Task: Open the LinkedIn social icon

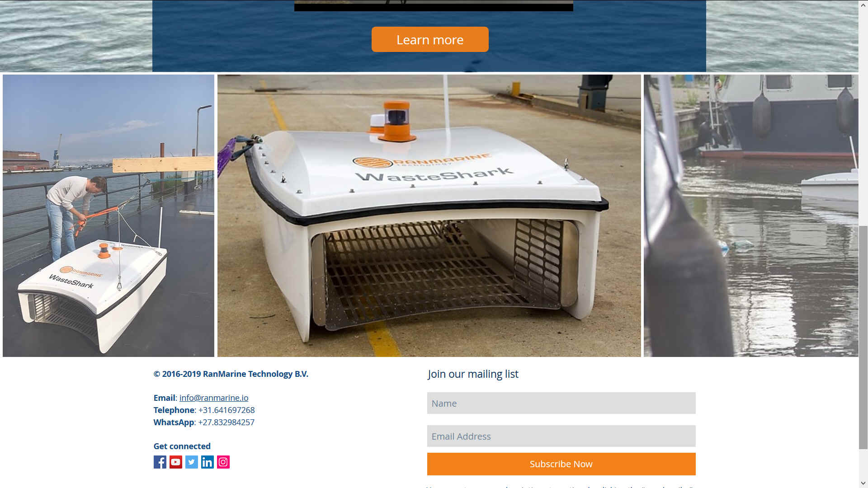Action: coord(208,462)
